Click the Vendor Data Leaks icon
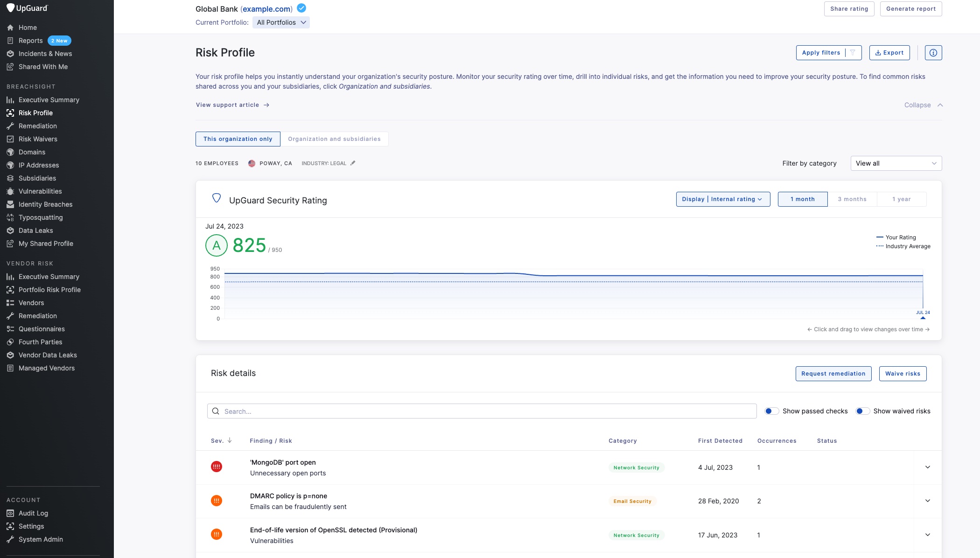This screenshot has width=980, height=558. (x=10, y=355)
